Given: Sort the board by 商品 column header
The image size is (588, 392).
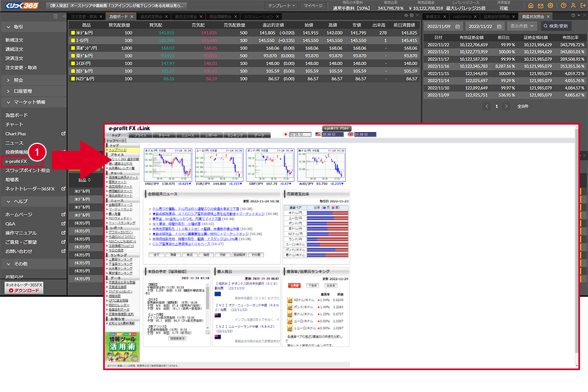Looking at the screenshot, I should [87, 25].
